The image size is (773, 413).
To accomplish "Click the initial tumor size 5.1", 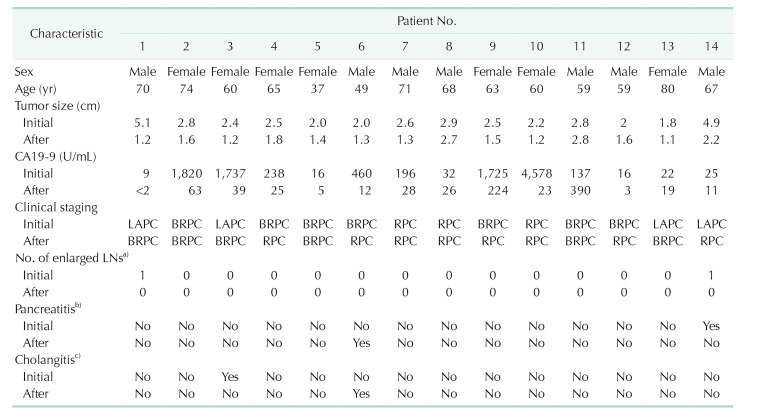I will (x=142, y=121).
